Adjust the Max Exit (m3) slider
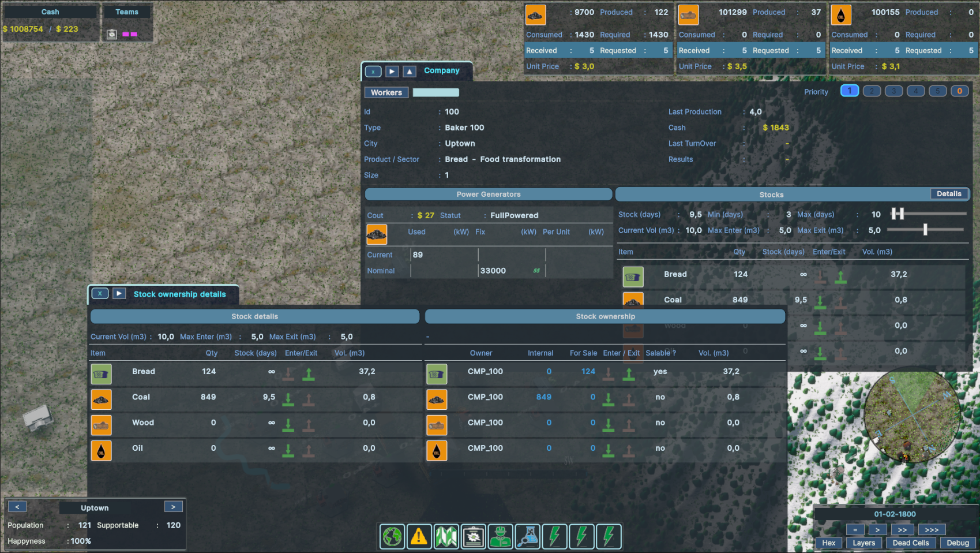This screenshot has height=553, width=980. [x=925, y=230]
